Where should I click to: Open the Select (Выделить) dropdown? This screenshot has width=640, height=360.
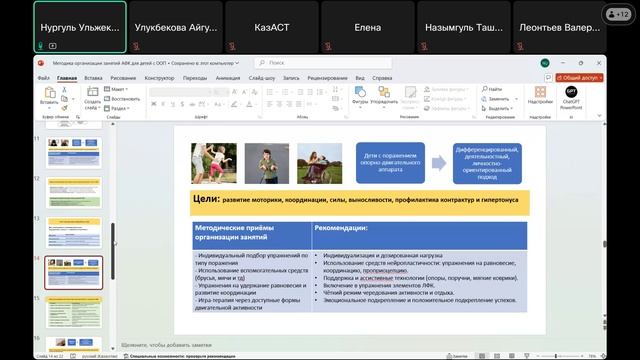497,108
